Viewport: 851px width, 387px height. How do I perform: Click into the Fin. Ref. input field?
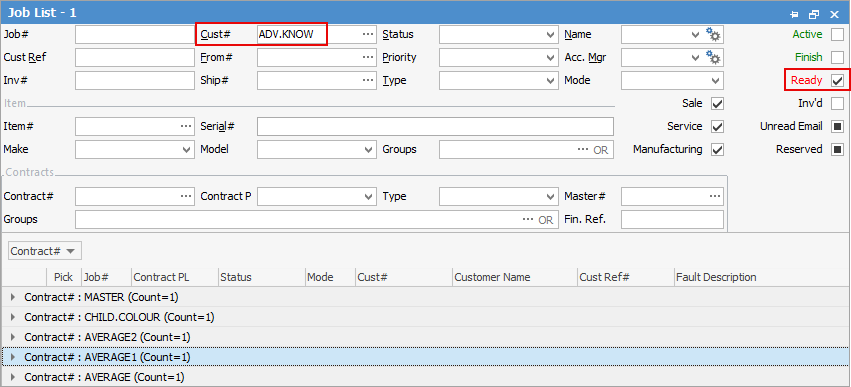pos(672,219)
